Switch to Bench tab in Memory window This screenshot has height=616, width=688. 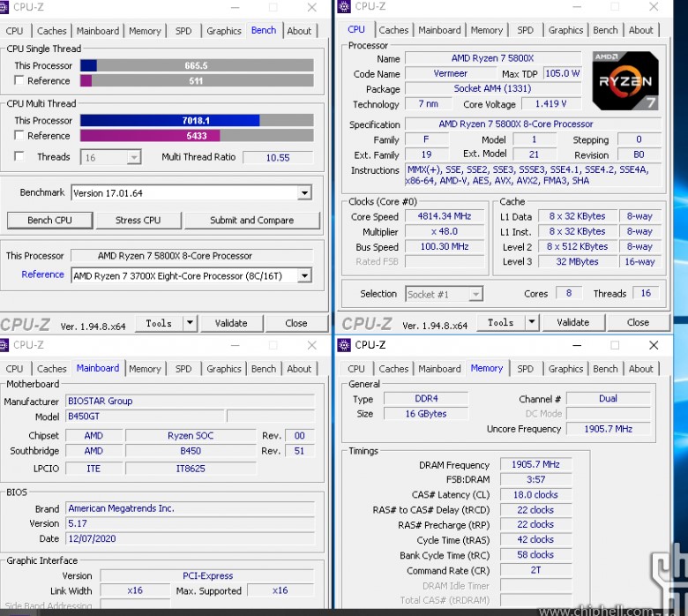pyautogui.click(x=605, y=369)
